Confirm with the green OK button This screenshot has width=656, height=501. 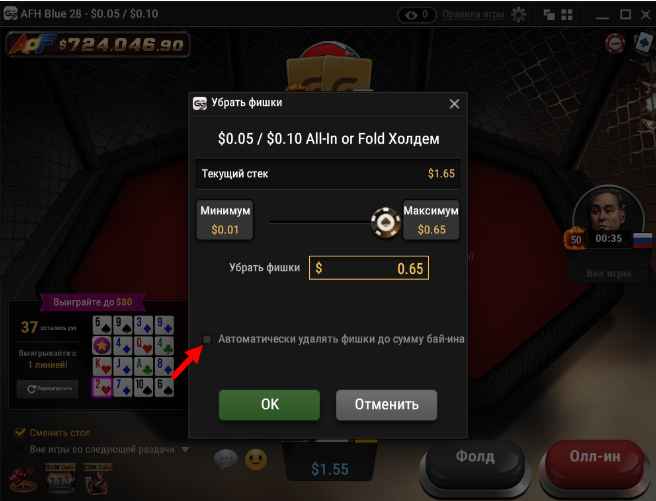269,405
